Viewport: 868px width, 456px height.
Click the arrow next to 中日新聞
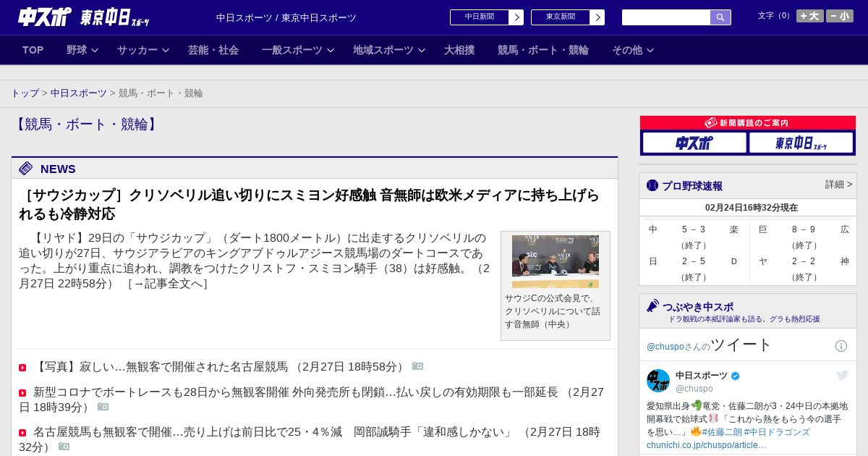516,17
